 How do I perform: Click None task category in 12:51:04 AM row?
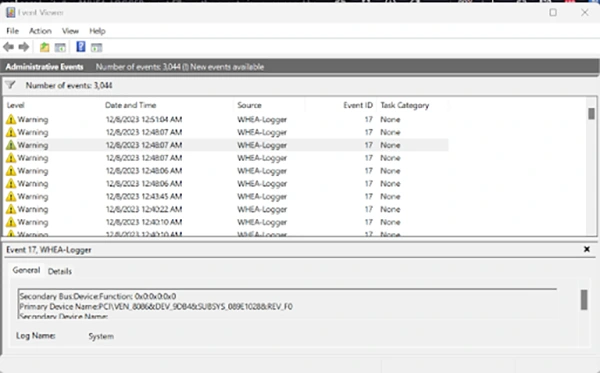[x=390, y=119]
